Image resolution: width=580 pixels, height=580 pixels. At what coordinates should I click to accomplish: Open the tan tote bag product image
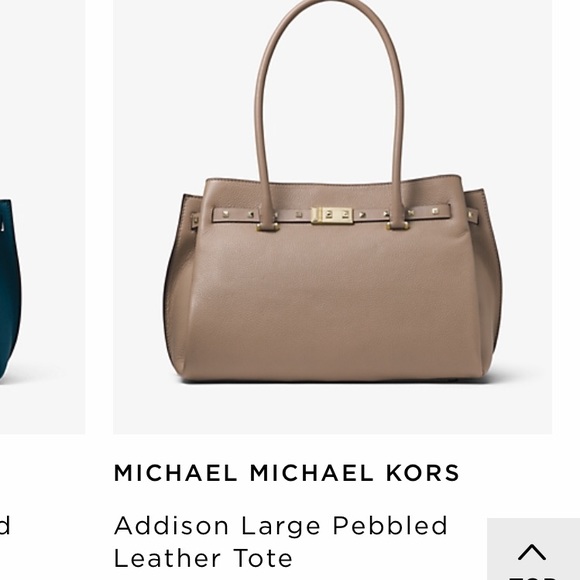(x=333, y=217)
